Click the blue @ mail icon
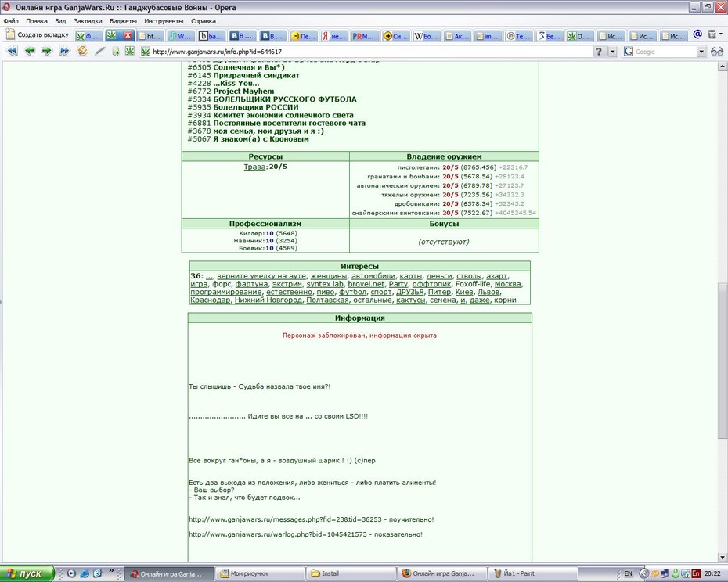Viewport: 728px width, 582px height. pyautogui.click(x=697, y=34)
